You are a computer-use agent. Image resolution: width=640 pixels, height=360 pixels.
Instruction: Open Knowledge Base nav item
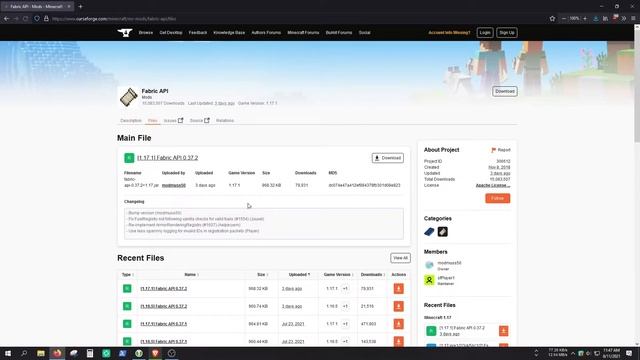pyautogui.click(x=229, y=33)
